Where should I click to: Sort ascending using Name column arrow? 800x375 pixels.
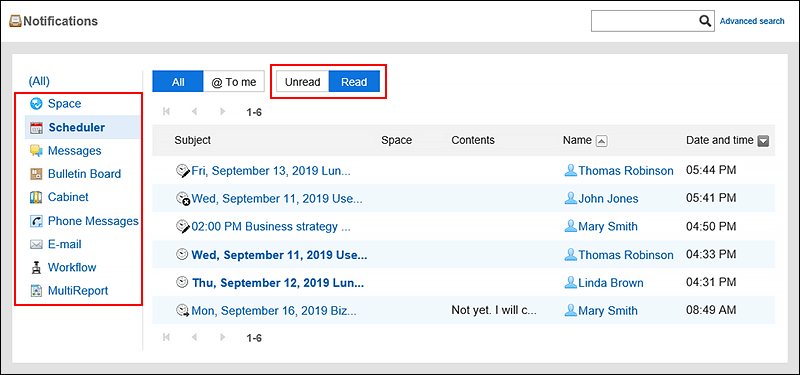point(602,141)
